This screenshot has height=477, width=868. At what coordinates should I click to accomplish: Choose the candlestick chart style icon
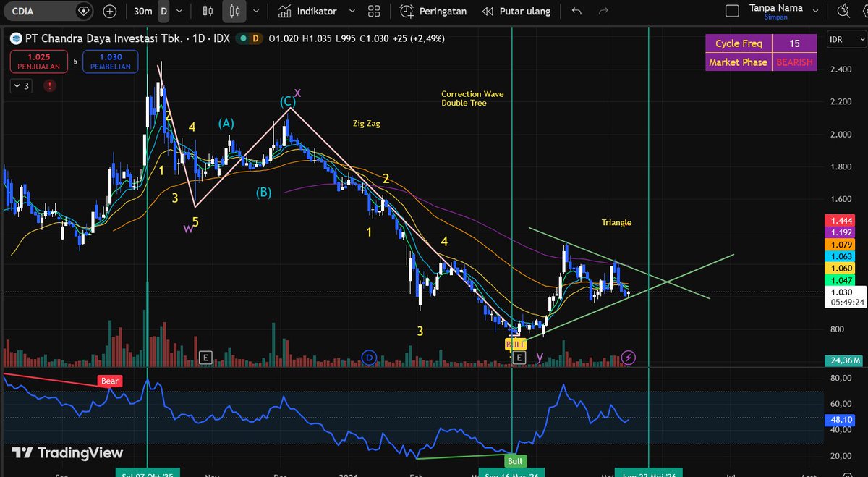click(x=234, y=12)
